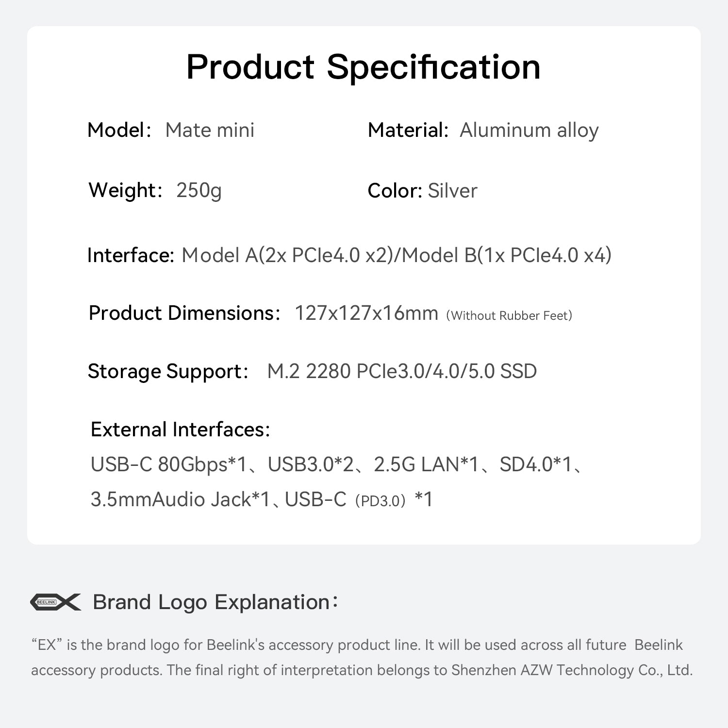Screen dimensions: 728x728
Task: Select the Aluminum alloy text
Action: pos(529,130)
